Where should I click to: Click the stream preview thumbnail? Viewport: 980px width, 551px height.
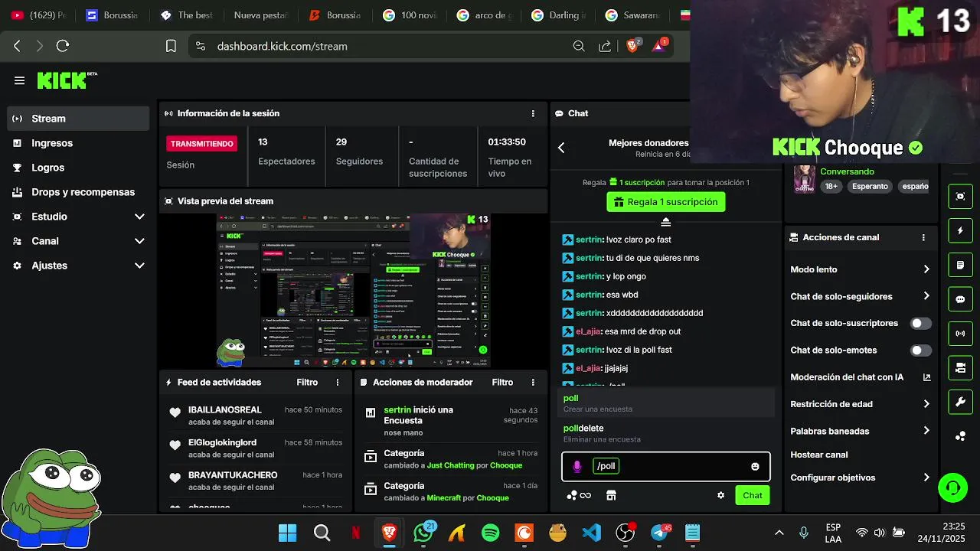click(x=353, y=290)
